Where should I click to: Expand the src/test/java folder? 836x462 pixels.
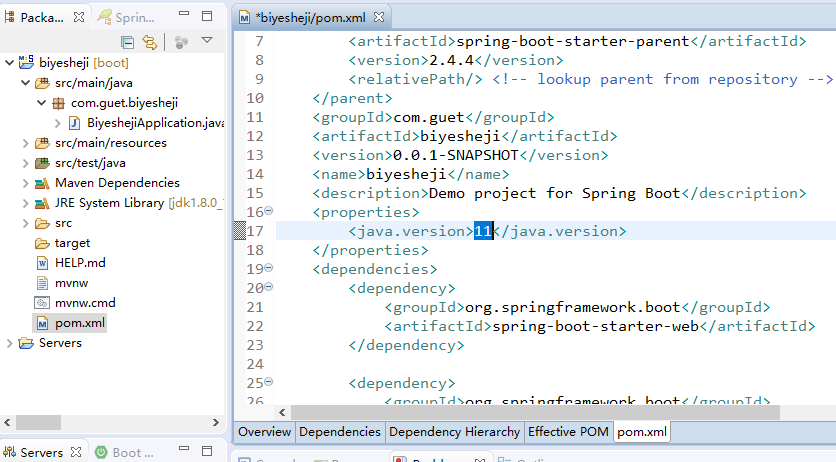pos(25,163)
